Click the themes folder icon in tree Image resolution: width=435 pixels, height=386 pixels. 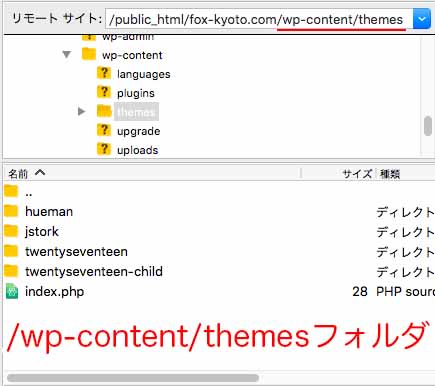(x=104, y=111)
